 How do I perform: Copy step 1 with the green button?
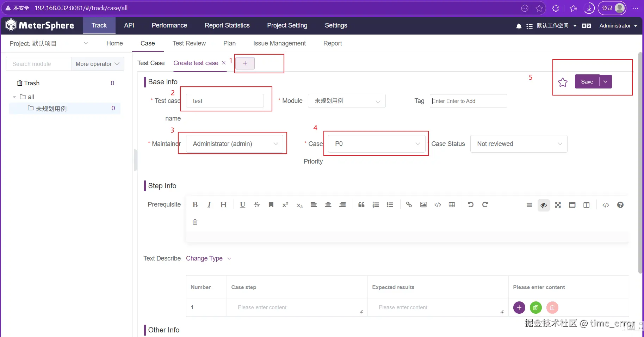(x=535, y=308)
